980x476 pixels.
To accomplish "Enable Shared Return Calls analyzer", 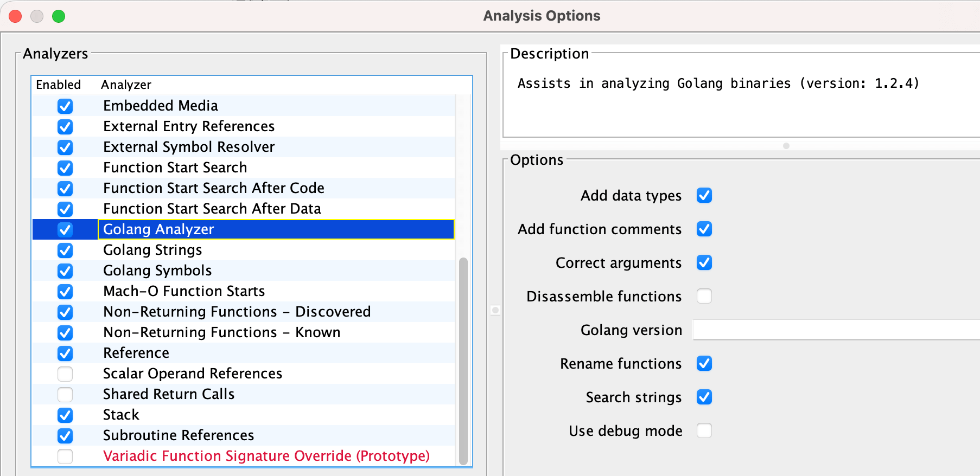I will tap(65, 394).
